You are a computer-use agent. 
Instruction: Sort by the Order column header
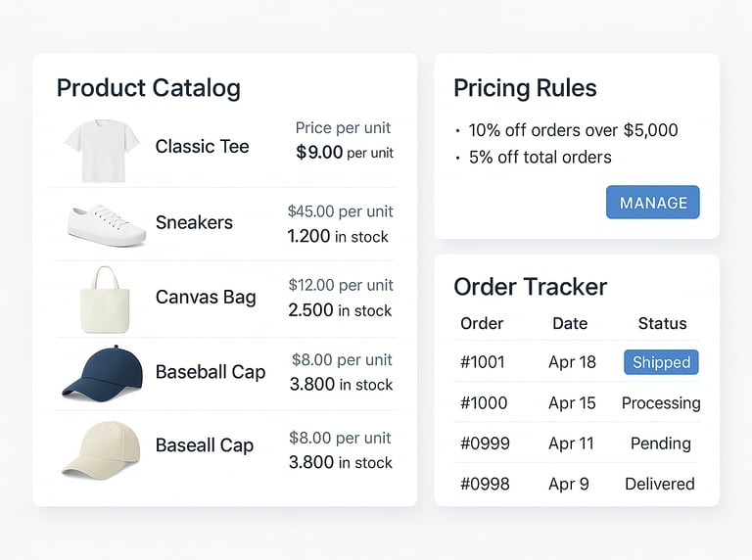[482, 323]
